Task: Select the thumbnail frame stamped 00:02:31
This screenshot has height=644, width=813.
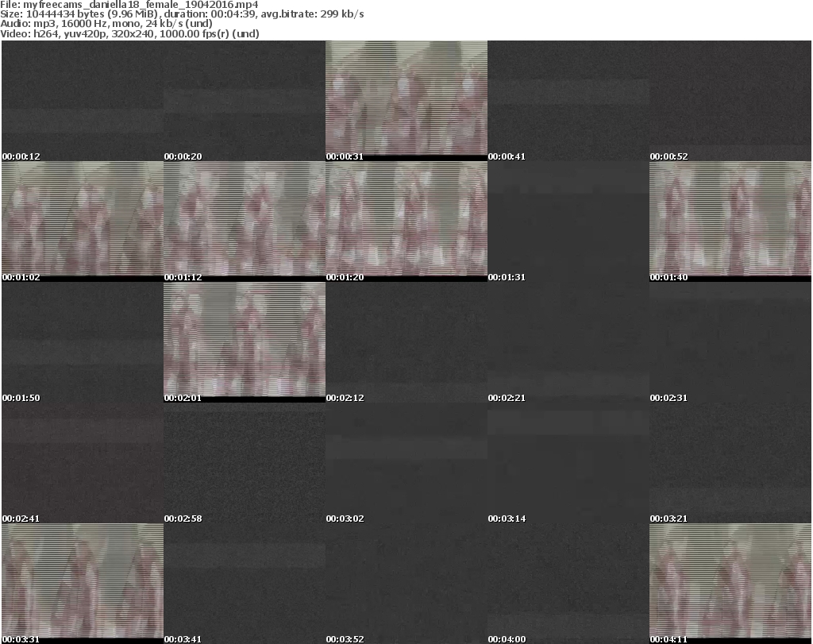Action: [730, 342]
